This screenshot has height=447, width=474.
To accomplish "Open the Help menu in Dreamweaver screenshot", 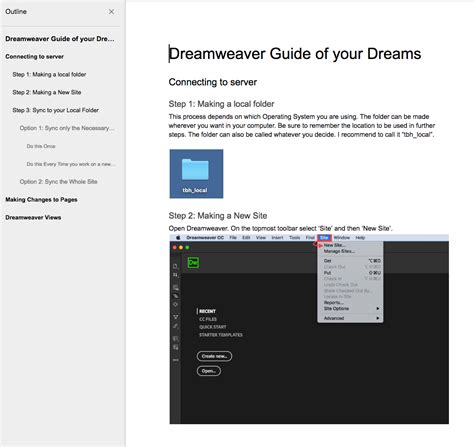I will pos(360,238).
